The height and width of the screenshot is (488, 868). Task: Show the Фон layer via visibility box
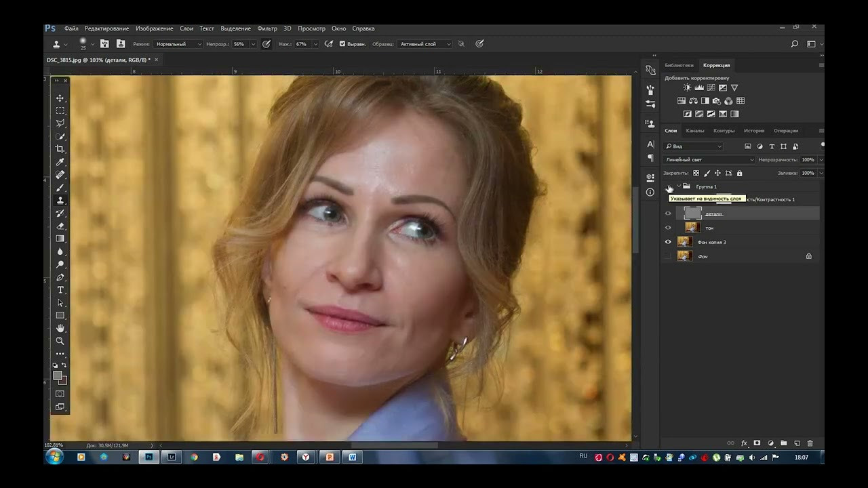tap(668, 256)
